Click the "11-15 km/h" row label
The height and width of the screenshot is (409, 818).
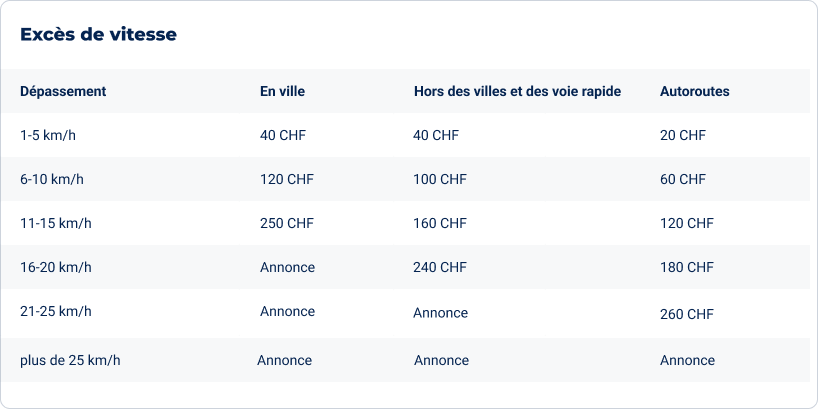coord(56,223)
